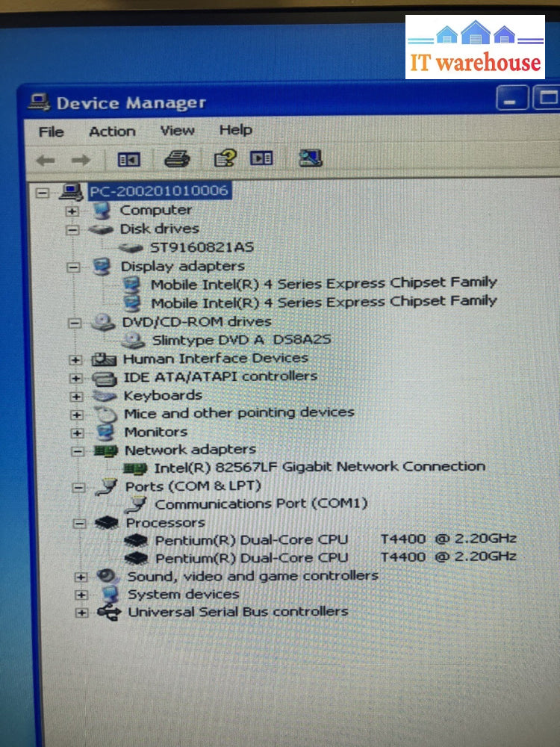
Task: Click the Universal Serial Bus USB icon
Action: pyautogui.click(x=109, y=613)
